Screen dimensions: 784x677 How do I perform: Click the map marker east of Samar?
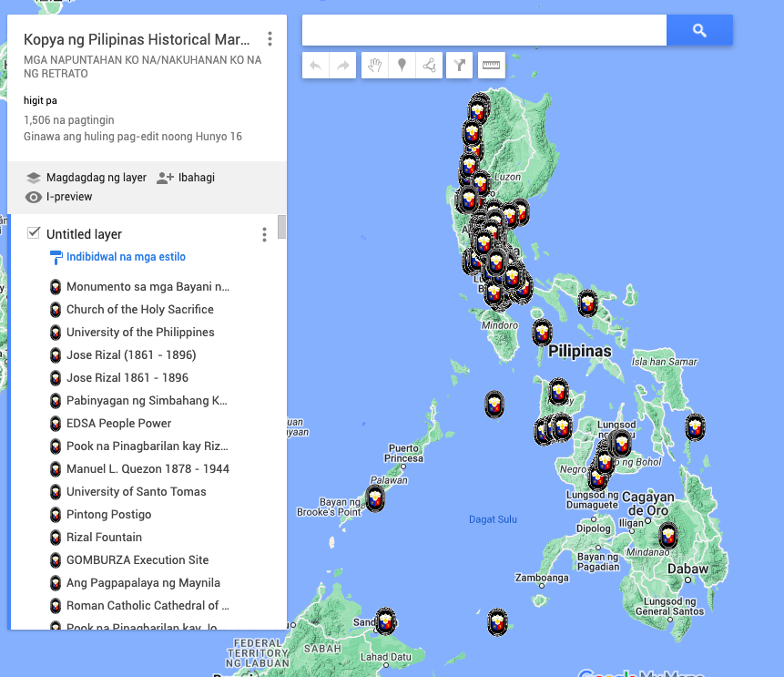coord(695,427)
